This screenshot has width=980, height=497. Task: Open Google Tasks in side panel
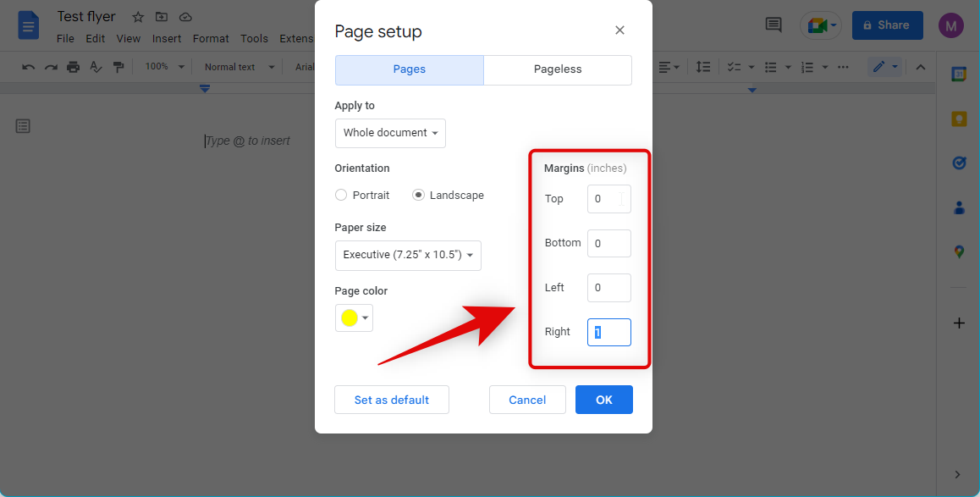click(959, 163)
